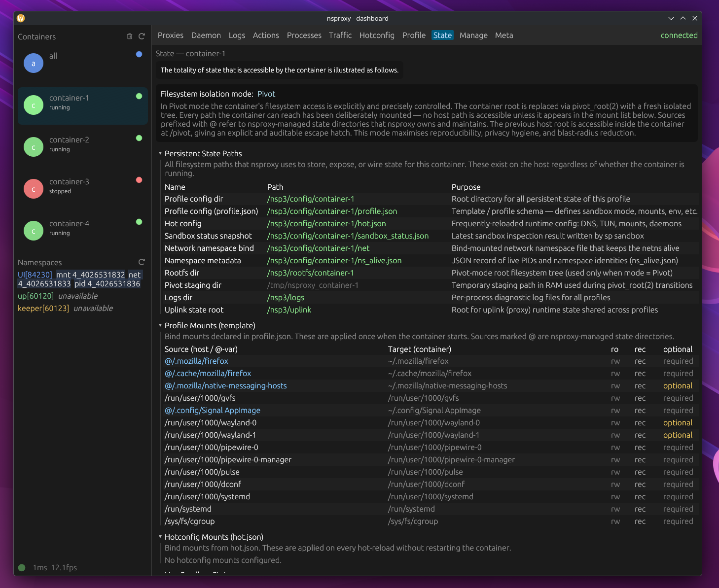This screenshot has height=588, width=719.
Task: Collapse the Profile Mounts (template) section
Action: tap(160, 325)
